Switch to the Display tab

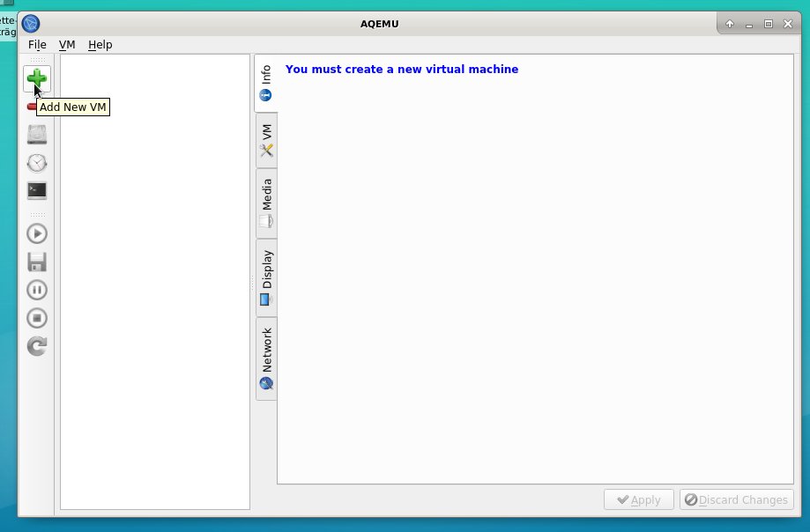tap(266, 277)
